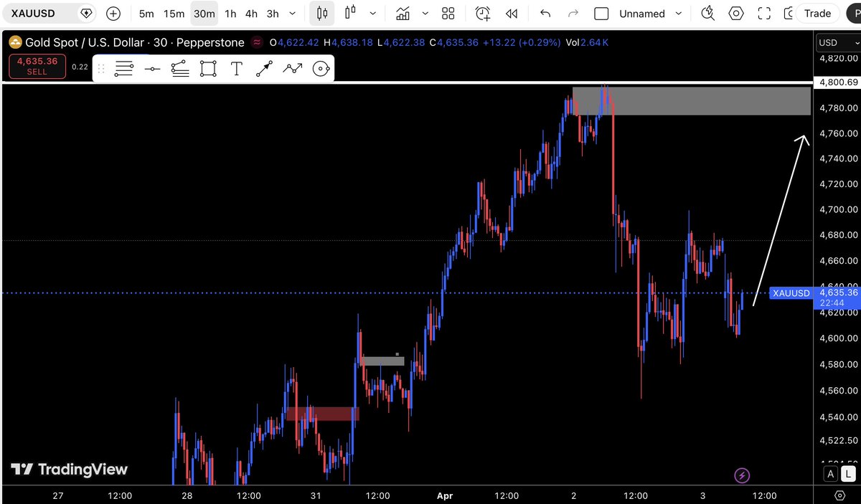Viewport: 861px width, 504px height.
Task: Start bar replay with the rewind icon
Action: coord(512,13)
